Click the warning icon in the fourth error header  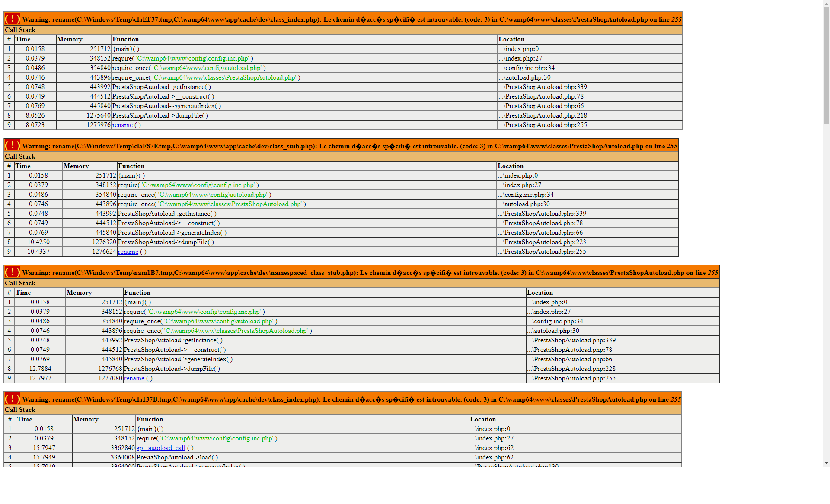click(12, 399)
